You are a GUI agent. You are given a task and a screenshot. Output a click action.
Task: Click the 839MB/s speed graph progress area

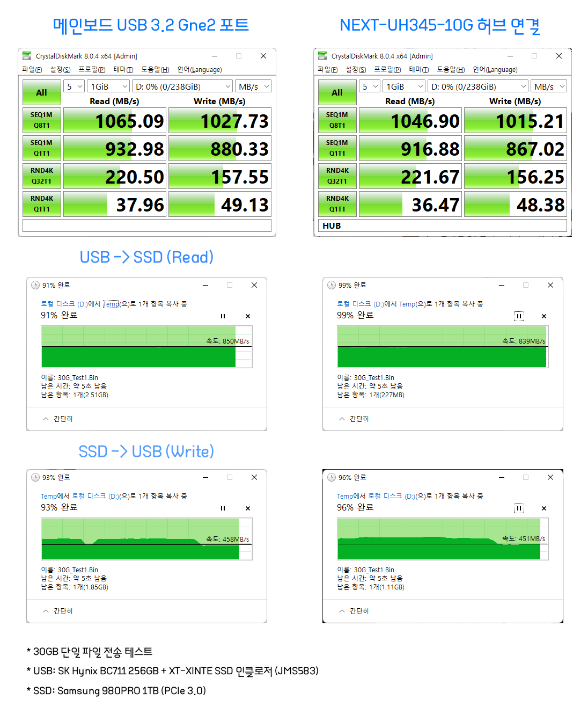[443, 347]
